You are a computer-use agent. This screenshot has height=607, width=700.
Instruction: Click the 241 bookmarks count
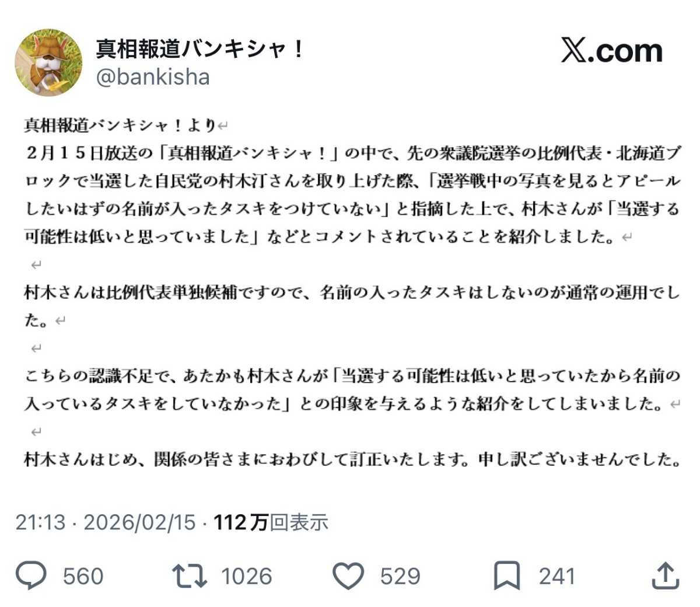(556, 577)
